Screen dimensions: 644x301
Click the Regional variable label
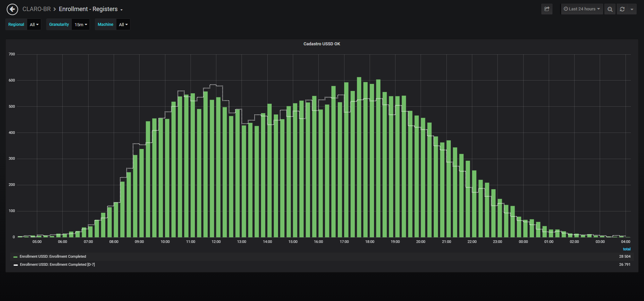pos(16,24)
